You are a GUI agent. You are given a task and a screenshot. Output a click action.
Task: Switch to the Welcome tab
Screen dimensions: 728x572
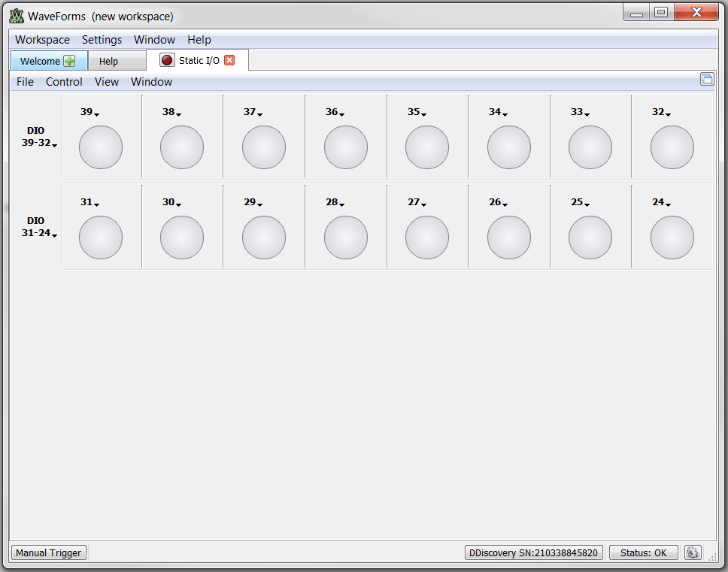[x=49, y=61]
